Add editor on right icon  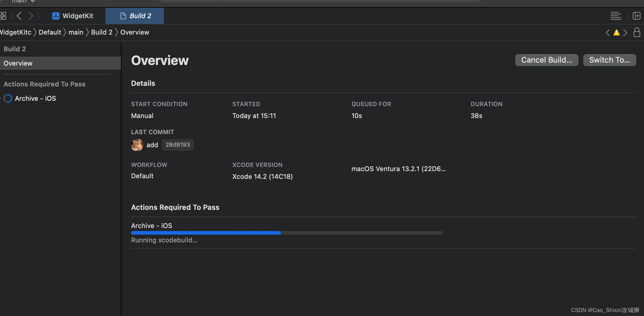tap(636, 16)
